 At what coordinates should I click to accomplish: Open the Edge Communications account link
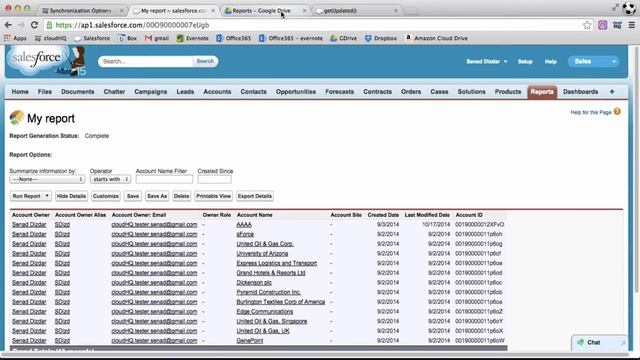click(264, 311)
